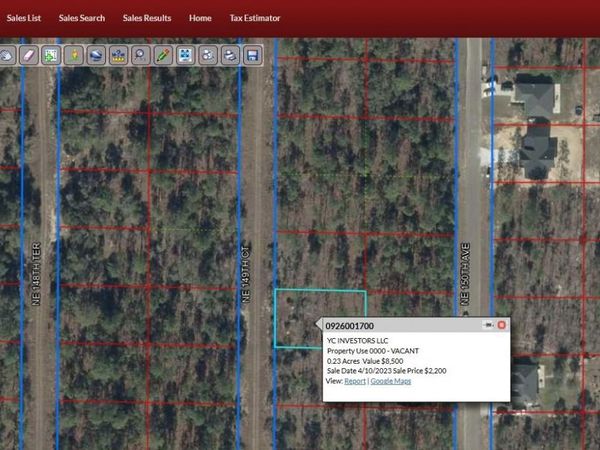Select the Eraser tool in map toolbar
Image resolution: width=600 pixels, height=450 pixels.
(29, 55)
